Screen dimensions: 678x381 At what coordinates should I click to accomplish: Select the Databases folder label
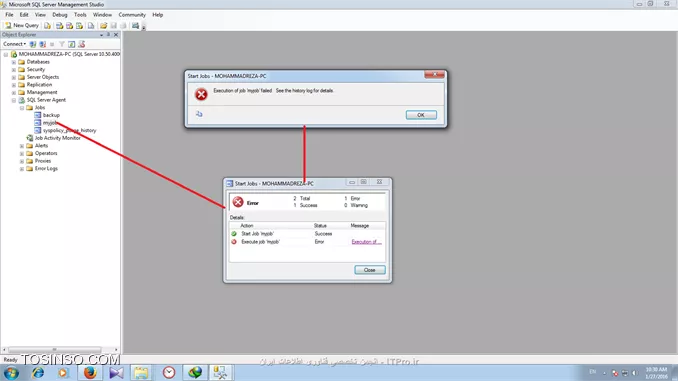click(x=38, y=62)
